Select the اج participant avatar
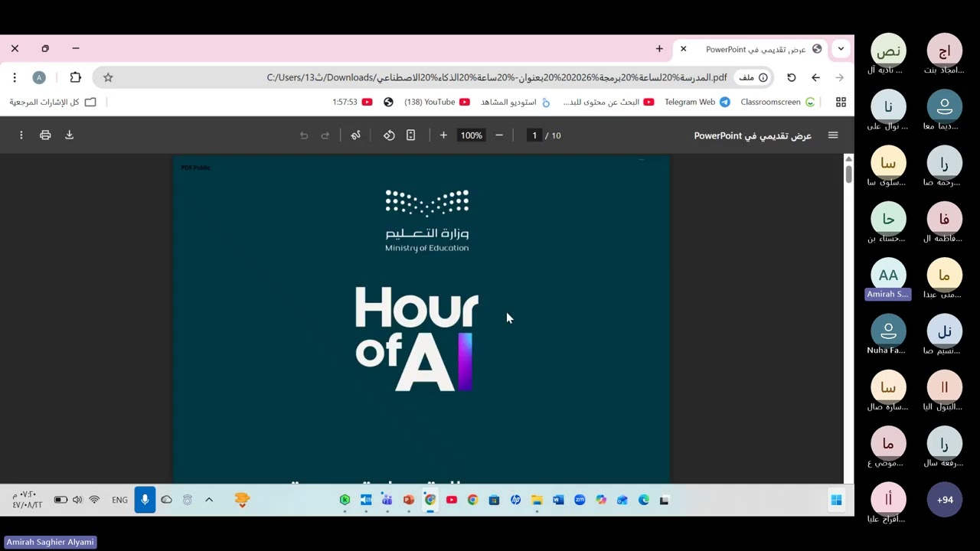The width and height of the screenshot is (980, 551). [945, 51]
